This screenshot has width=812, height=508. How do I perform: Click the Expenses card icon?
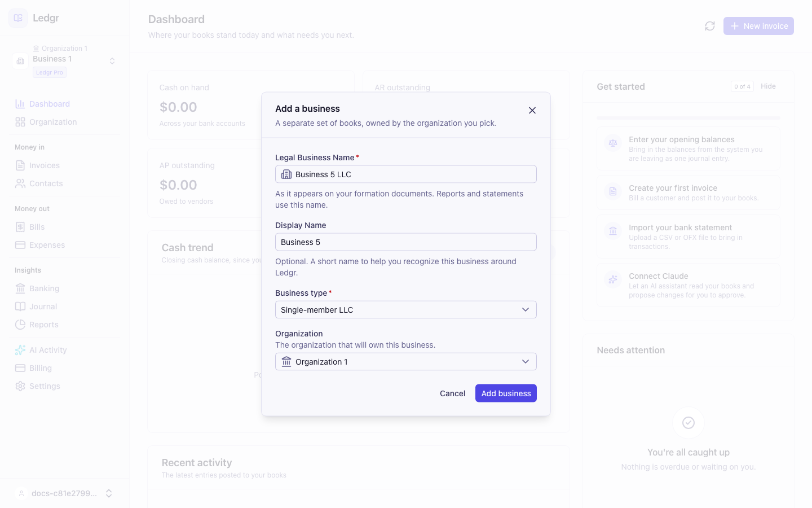point(20,245)
